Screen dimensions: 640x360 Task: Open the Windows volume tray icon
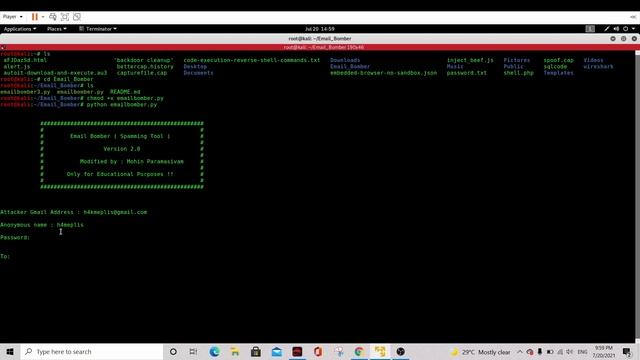(x=570, y=352)
